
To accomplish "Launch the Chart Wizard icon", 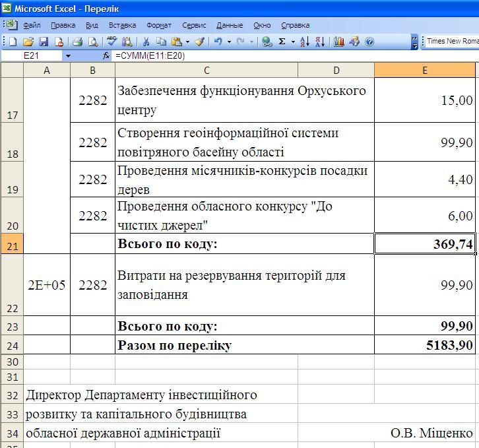I will click(x=339, y=42).
